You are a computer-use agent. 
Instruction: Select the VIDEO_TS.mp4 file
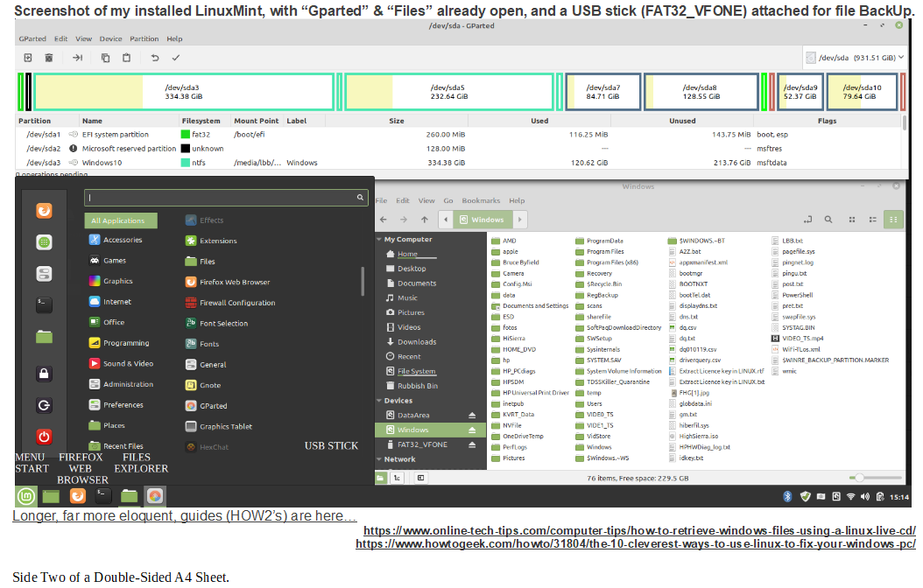pyautogui.click(x=798, y=338)
